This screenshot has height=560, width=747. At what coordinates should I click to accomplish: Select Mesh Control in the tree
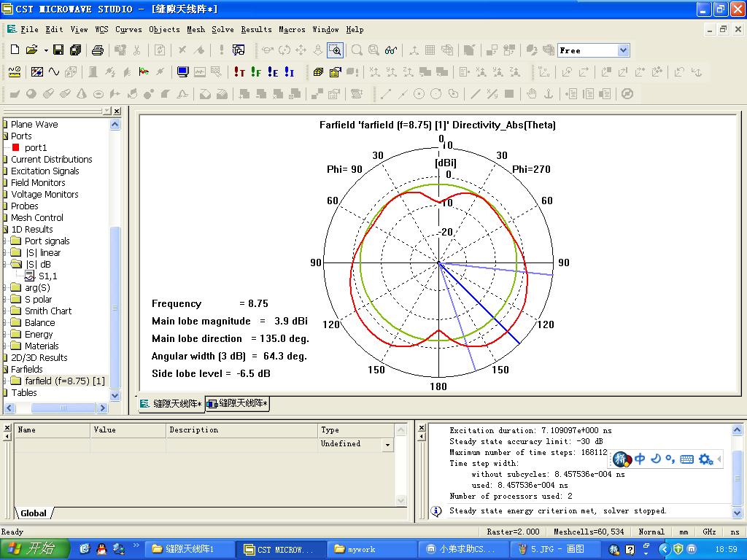(x=37, y=217)
